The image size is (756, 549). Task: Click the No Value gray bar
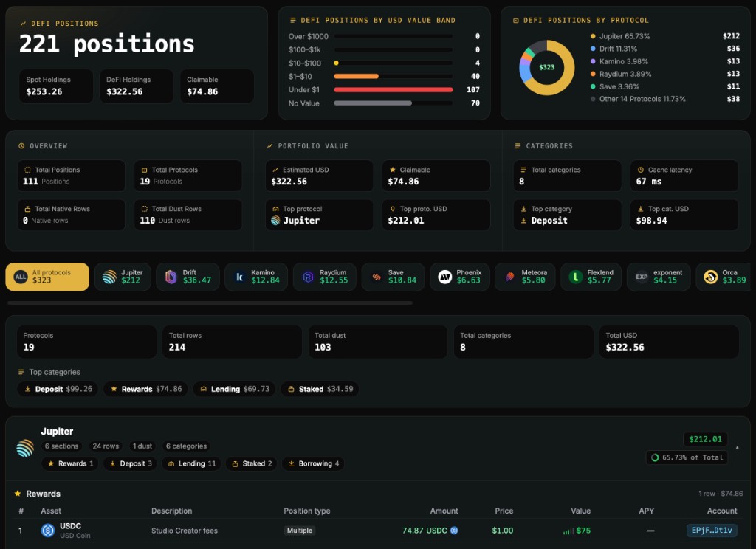pyautogui.click(x=373, y=103)
